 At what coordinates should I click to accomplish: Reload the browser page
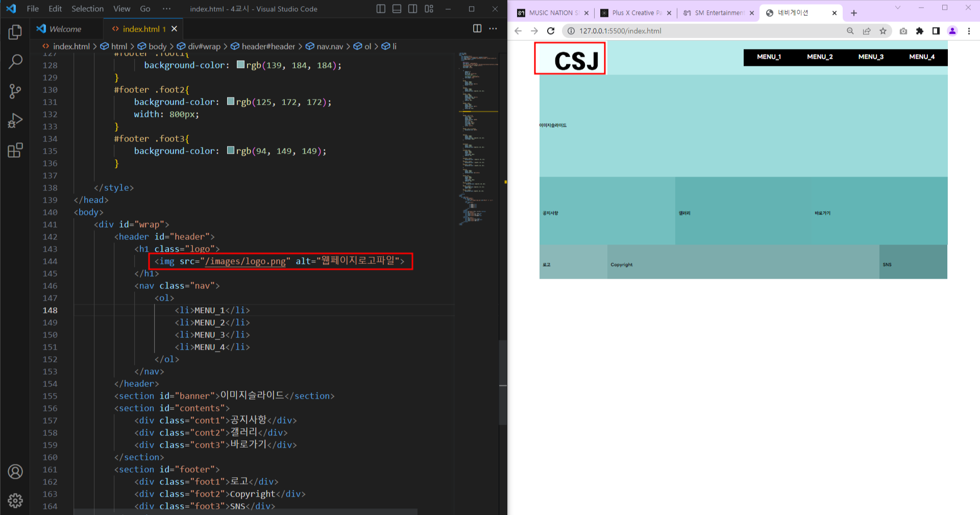point(551,31)
